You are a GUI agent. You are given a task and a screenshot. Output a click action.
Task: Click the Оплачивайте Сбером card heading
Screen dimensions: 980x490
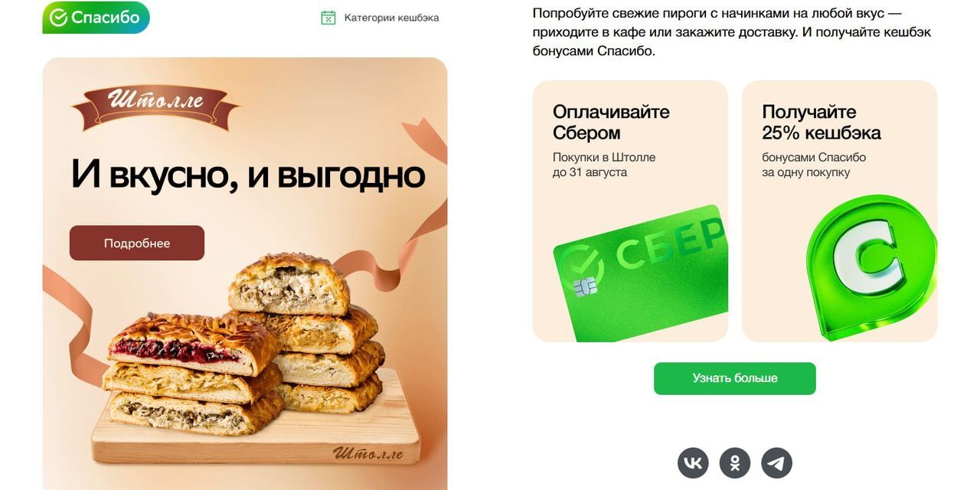tap(611, 122)
